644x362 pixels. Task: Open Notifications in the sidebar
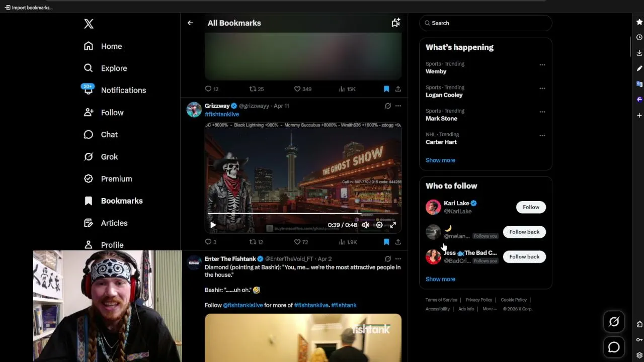coord(115,90)
